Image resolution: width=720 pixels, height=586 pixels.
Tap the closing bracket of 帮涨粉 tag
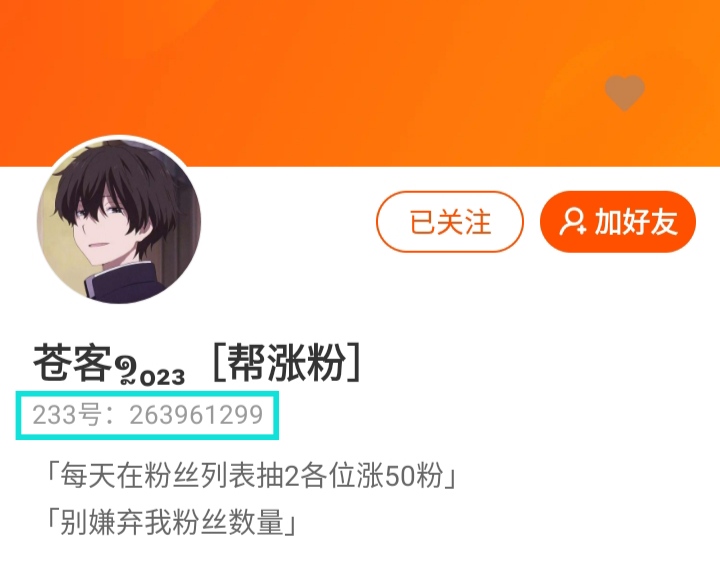(x=354, y=362)
